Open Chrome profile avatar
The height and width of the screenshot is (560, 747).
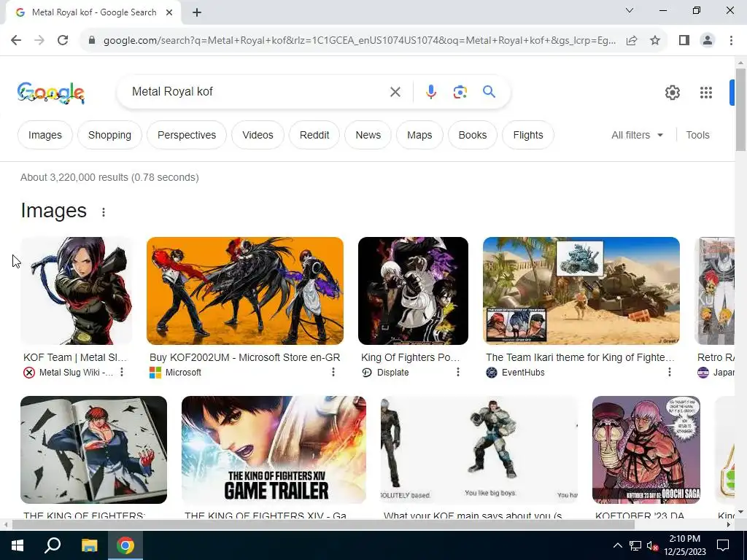[x=708, y=41]
